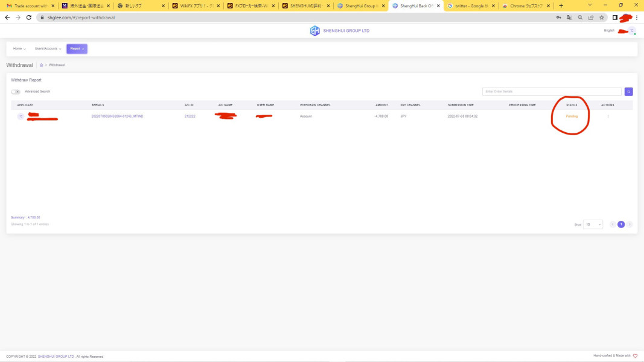This screenshot has height=362, width=644.
Task: Expand the Home dropdown menu
Action: [19, 48]
